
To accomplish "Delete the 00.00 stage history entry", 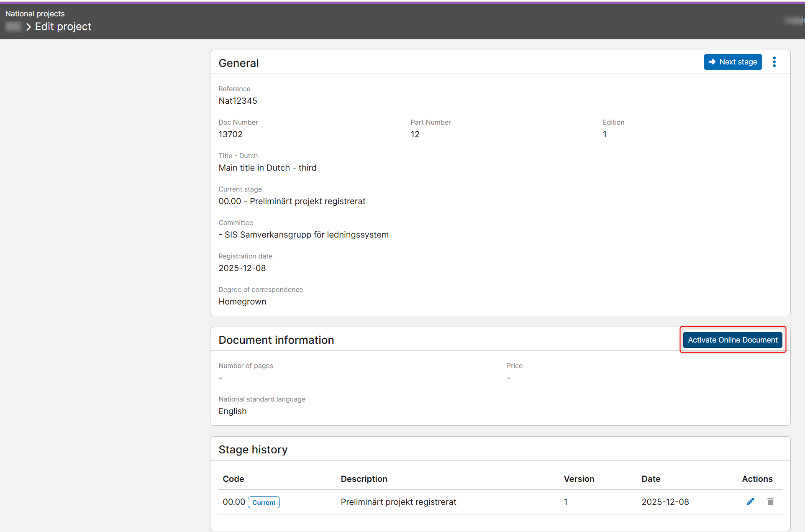I will (770, 501).
